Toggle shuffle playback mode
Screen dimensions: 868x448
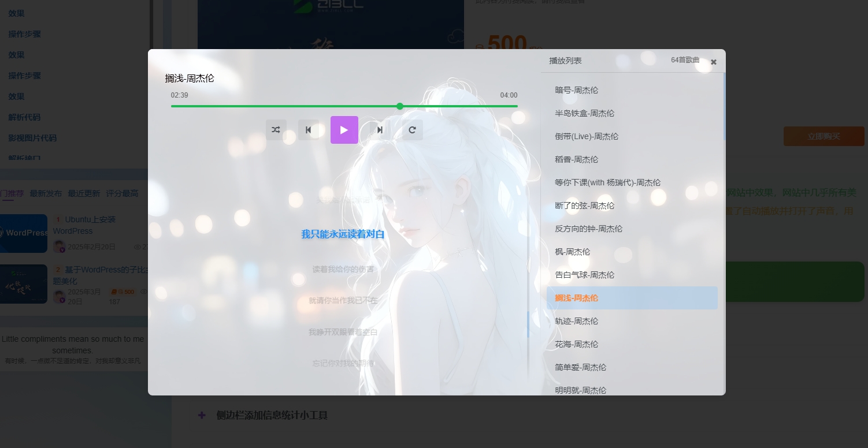pyautogui.click(x=276, y=130)
